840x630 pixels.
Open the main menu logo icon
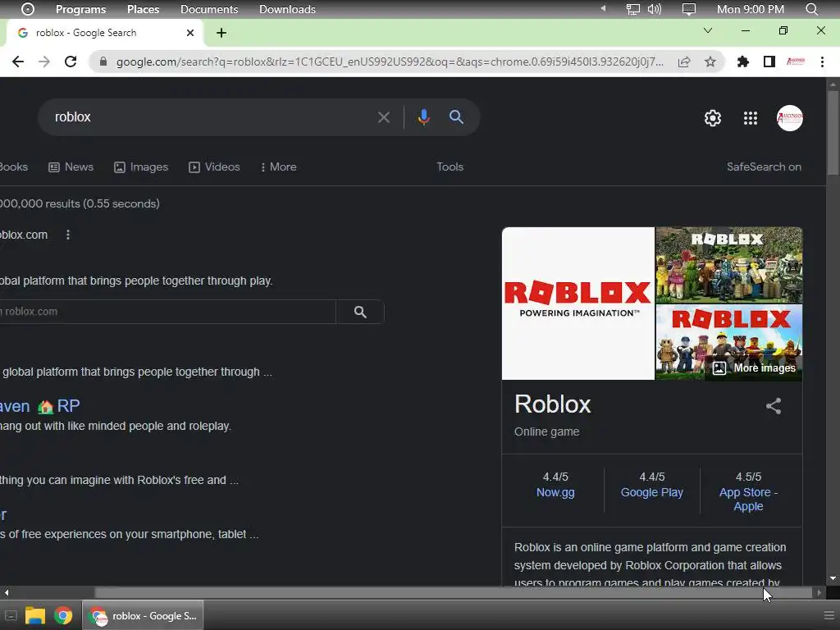27,9
